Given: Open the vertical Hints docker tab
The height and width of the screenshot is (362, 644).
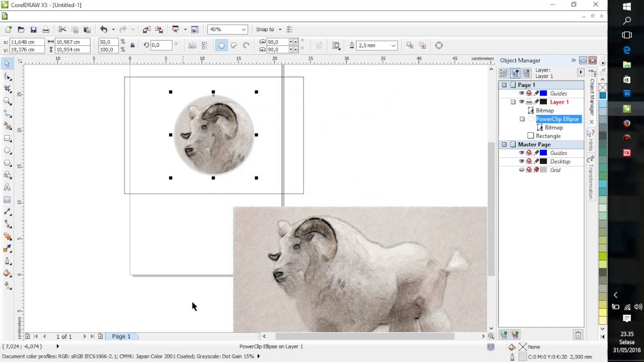Looking at the screenshot, I should pos(591,140).
